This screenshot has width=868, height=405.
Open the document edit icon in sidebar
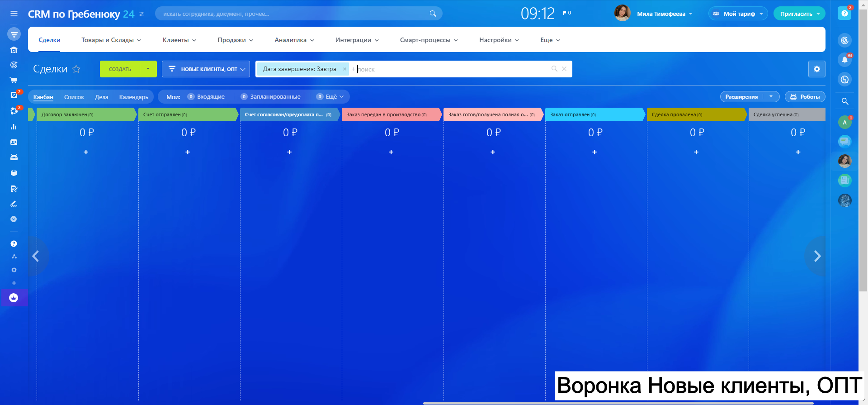(14, 189)
